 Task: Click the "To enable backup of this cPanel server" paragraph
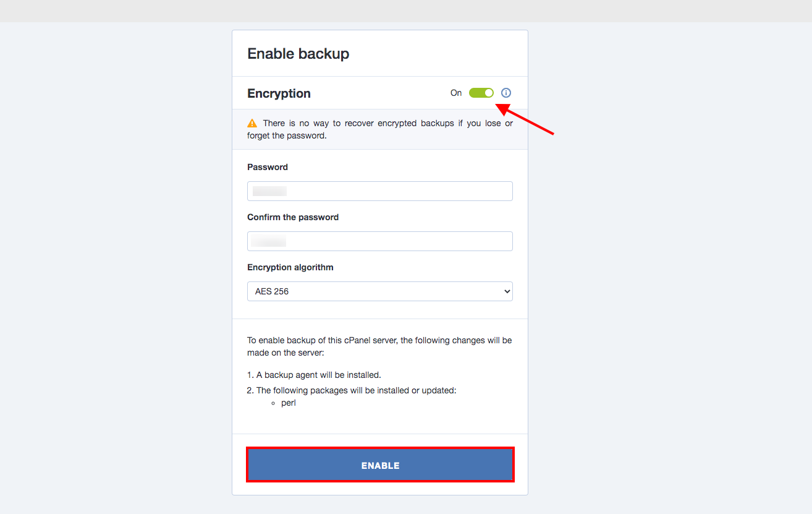379,346
